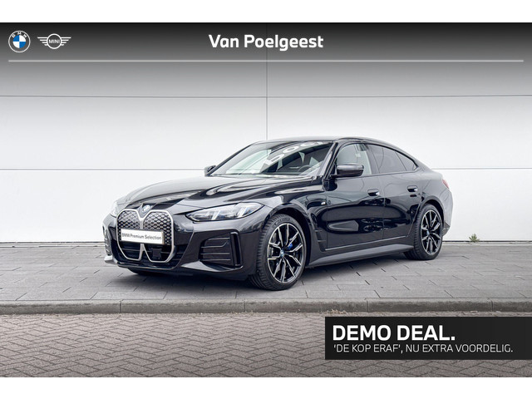
Task: Click the MINI wings logo
Action: (x=54, y=42)
